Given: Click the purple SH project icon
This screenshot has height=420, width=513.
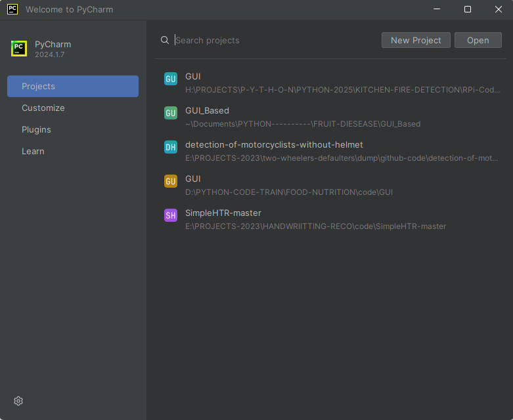Looking at the screenshot, I should pos(171,215).
